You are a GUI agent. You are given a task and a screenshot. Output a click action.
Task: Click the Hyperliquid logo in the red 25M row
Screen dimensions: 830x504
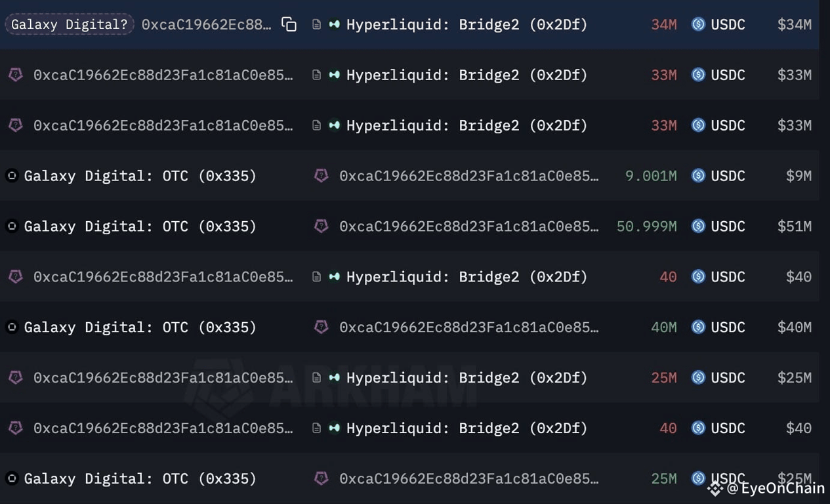[335, 377]
